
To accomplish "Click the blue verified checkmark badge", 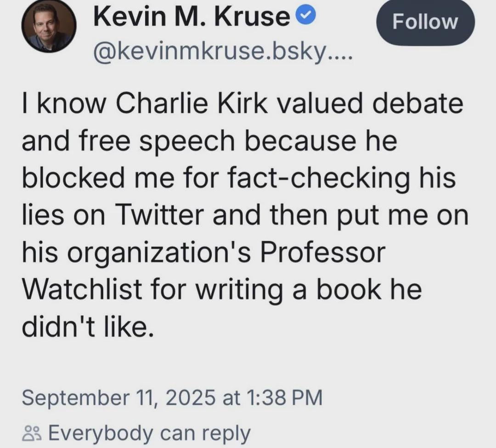I will point(304,17).
